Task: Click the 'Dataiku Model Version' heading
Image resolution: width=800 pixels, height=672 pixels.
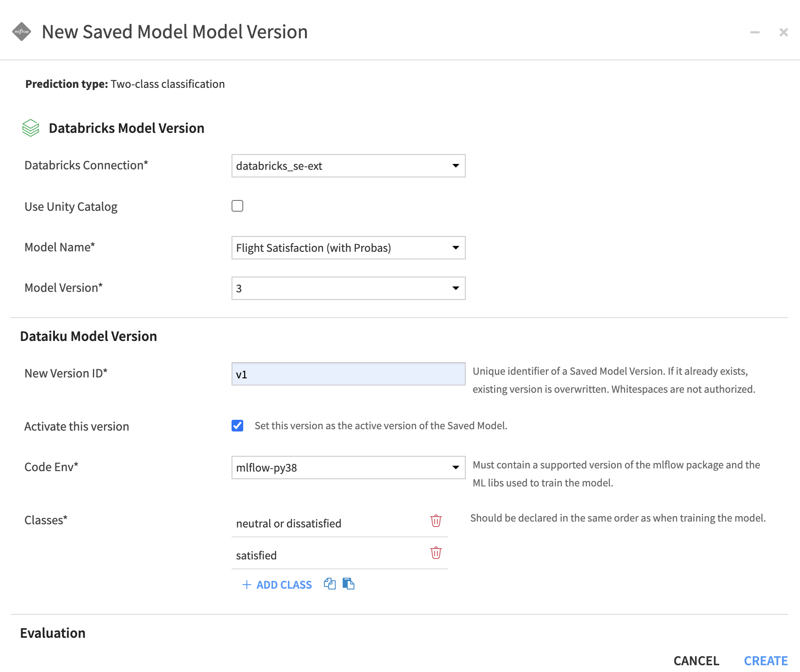Action: 89,336
